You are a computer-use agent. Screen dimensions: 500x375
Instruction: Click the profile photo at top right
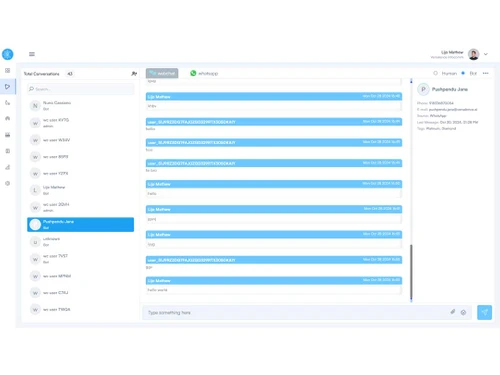click(x=473, y=54)
